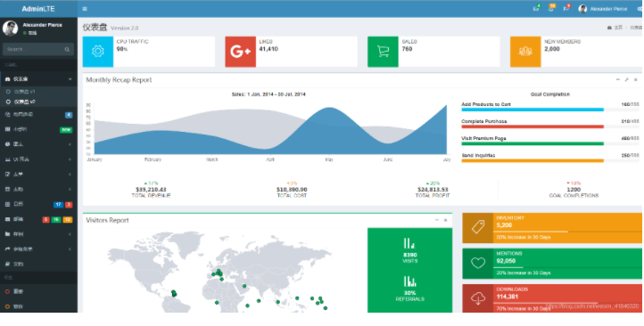Click the $24,813.53 total profit value

coord(433,190)
